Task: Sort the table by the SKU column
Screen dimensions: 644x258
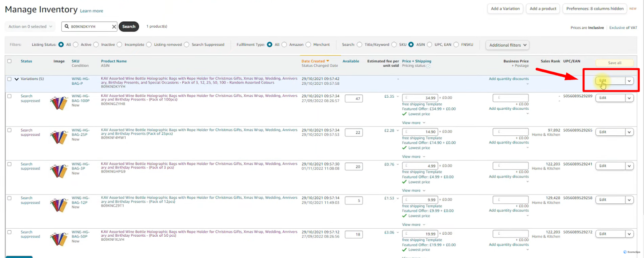Action: point(75,61)
